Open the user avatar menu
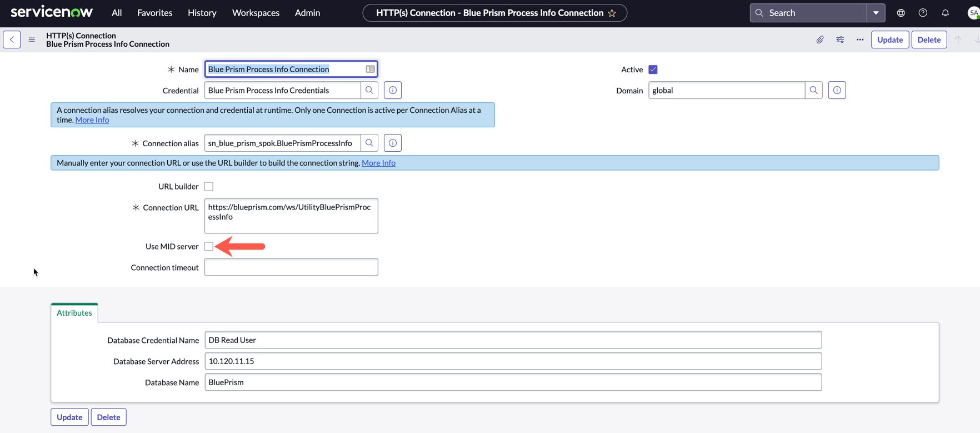 [x=973, y=13]
